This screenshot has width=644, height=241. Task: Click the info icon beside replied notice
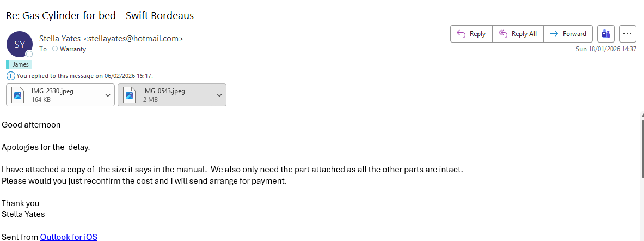pyautogui.click(x=10, y=76)
